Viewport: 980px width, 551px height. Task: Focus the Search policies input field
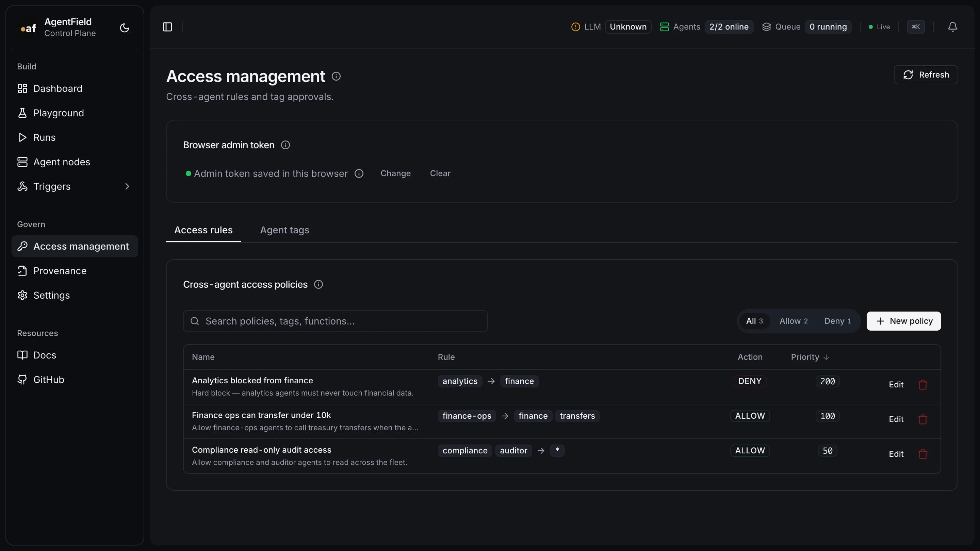[335, 321]
